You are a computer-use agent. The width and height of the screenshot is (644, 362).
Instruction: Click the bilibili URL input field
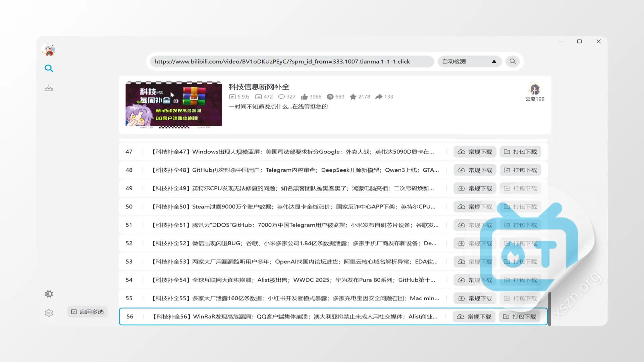292,61
